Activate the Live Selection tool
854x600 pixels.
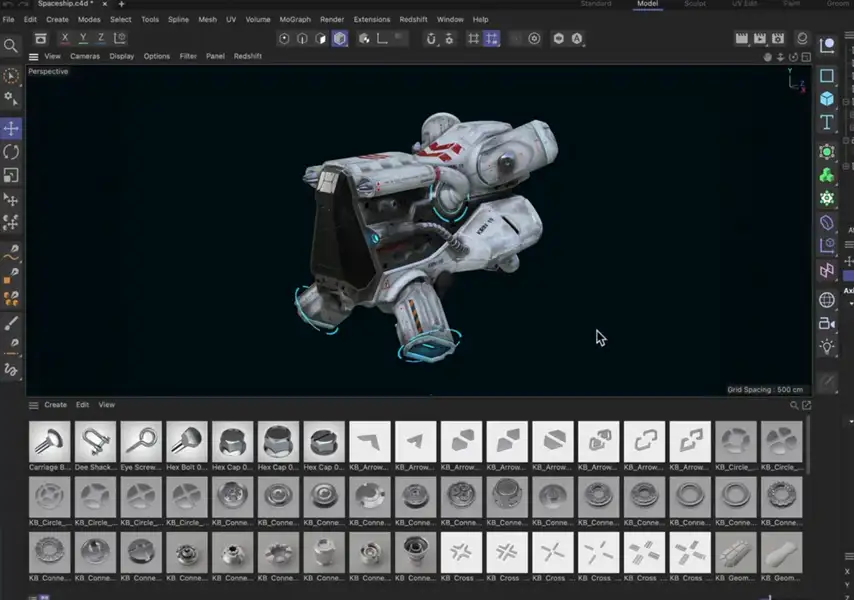(x=12, y=77)
